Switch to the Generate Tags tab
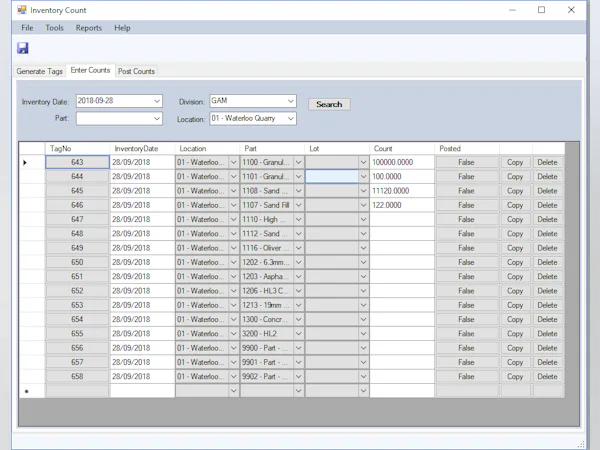The image size is (600, 450). click(x=40, y=71)
